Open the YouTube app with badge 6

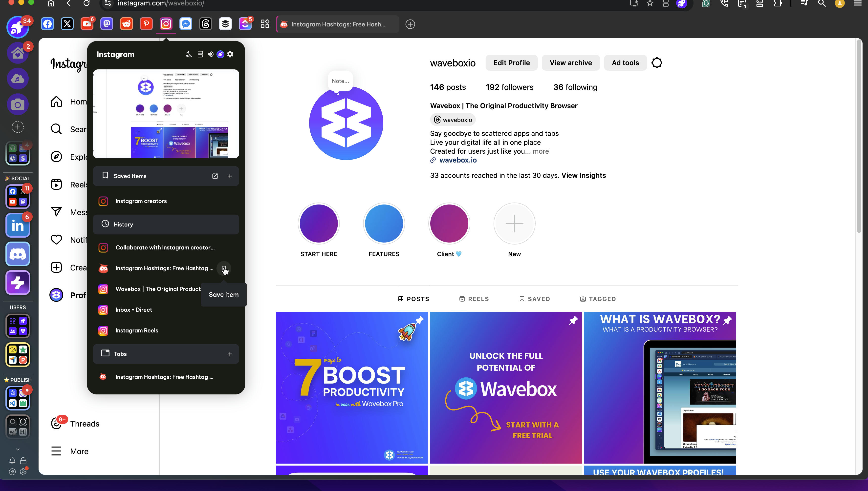point(87,24)
